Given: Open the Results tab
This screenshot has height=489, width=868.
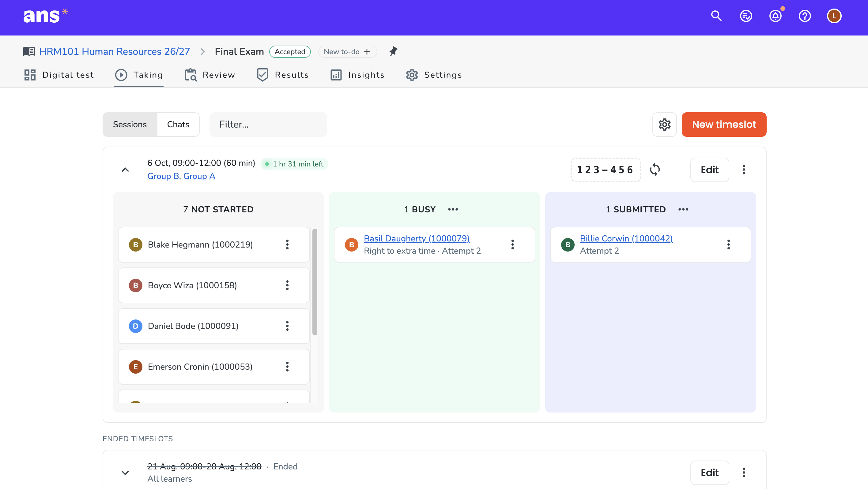Looking at the screenshot, I should 282,75.
